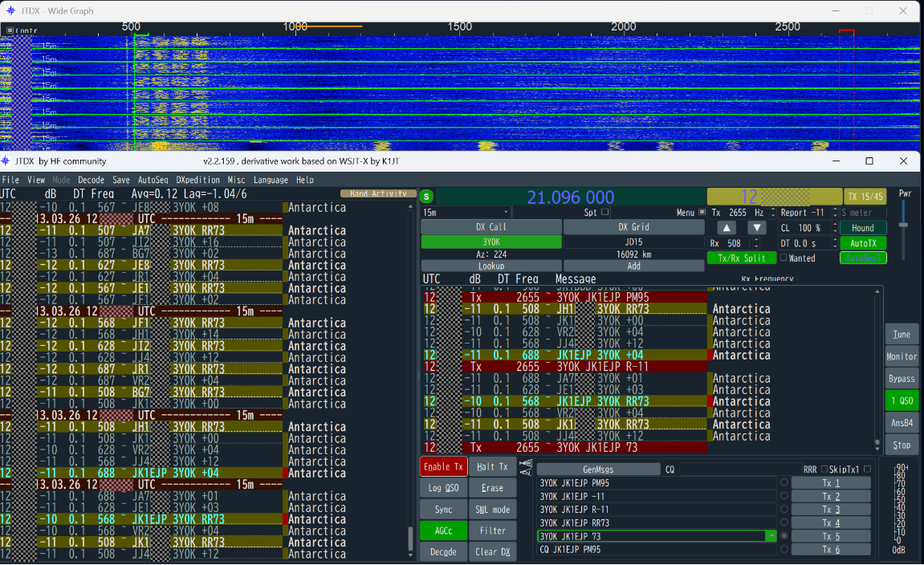Expand the Tx 5 message dropdown arrow
Screen dimensions: 924x565
[x=771, y=536]
